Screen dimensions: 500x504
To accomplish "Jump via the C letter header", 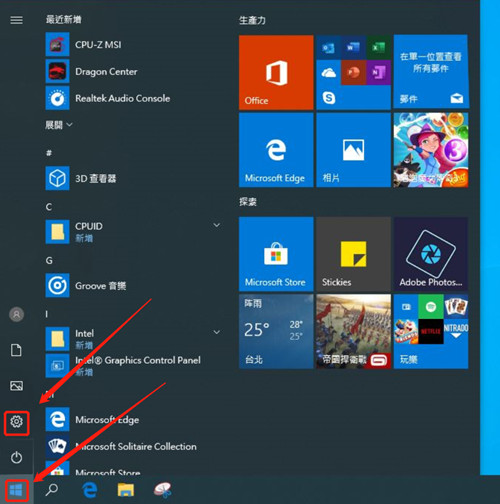I will pos(49,207).
